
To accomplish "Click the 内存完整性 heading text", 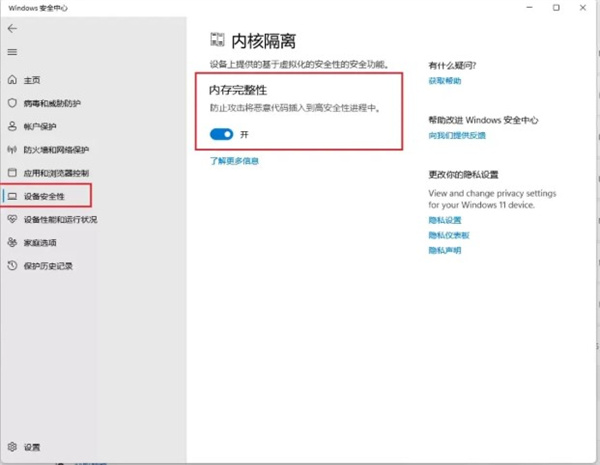I will pos(238,90).
